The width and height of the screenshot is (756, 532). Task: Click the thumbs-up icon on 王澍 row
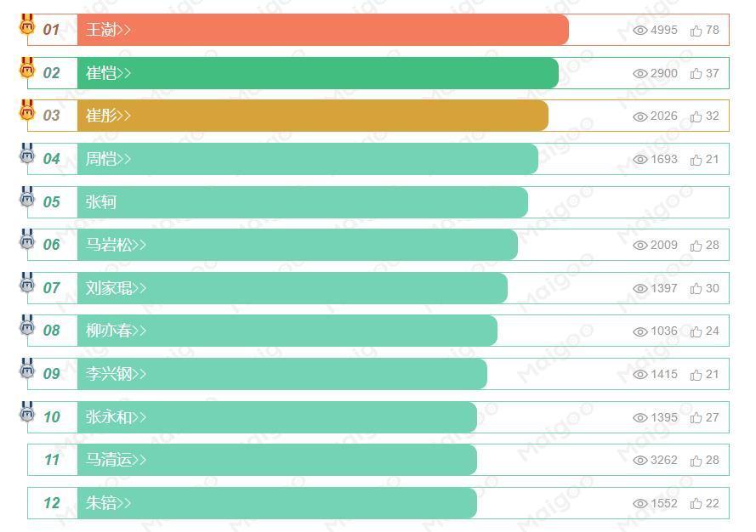[x=696, y=31]
